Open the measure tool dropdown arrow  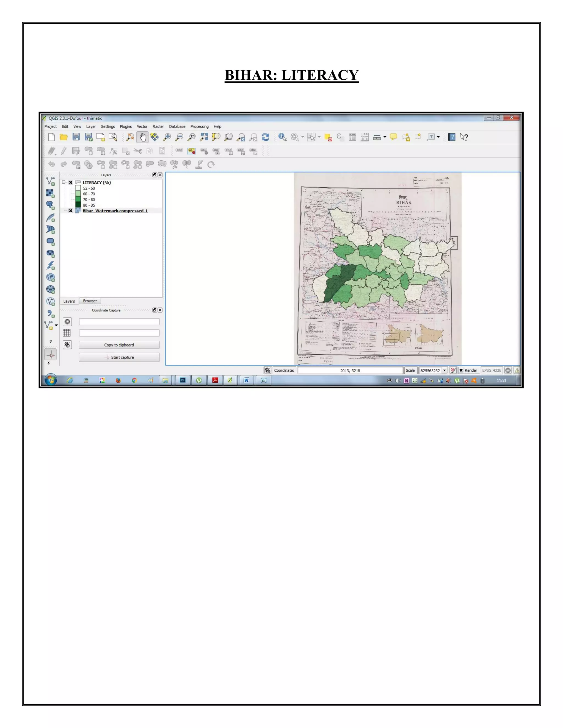point(385,137)
